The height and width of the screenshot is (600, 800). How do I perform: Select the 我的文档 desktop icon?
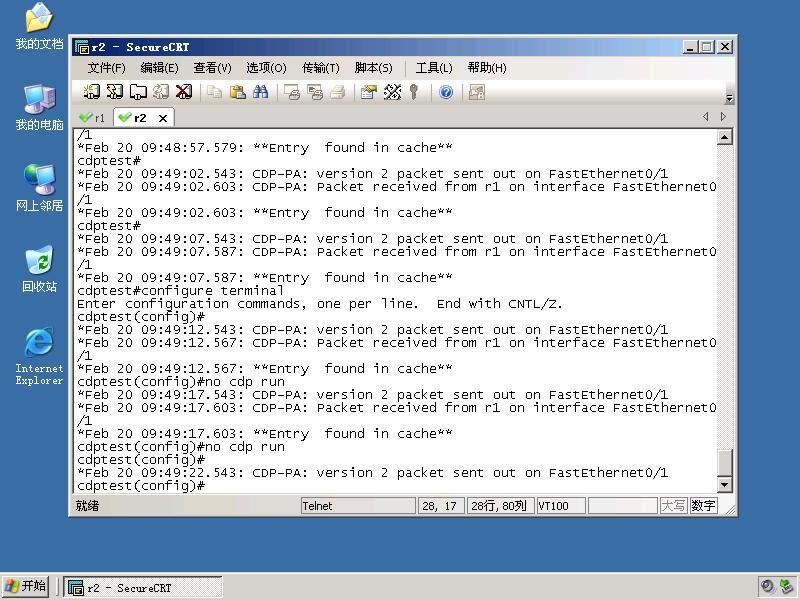(39, 27)
